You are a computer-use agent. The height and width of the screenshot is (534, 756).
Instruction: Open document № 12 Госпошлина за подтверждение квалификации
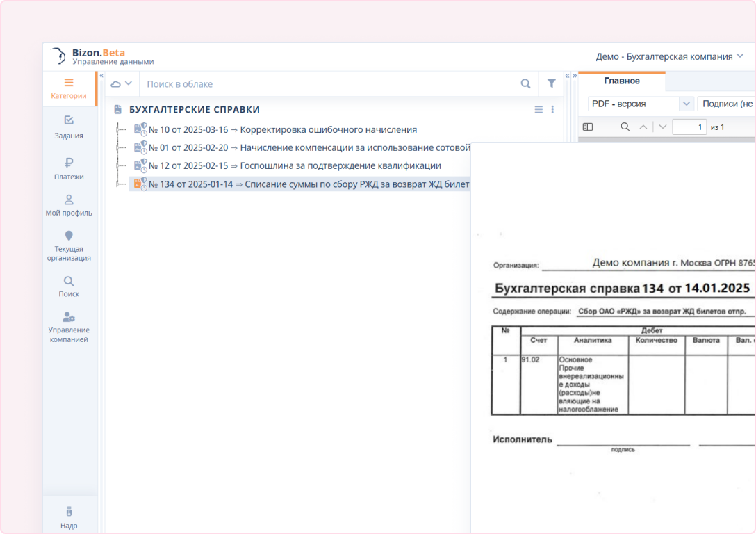pos(294,165)
